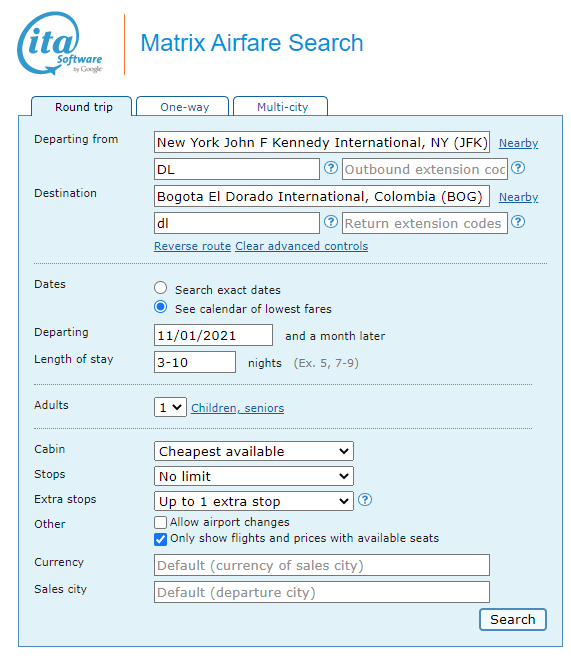
Task: Open the Stops dropdown
Action: [254, 476]
